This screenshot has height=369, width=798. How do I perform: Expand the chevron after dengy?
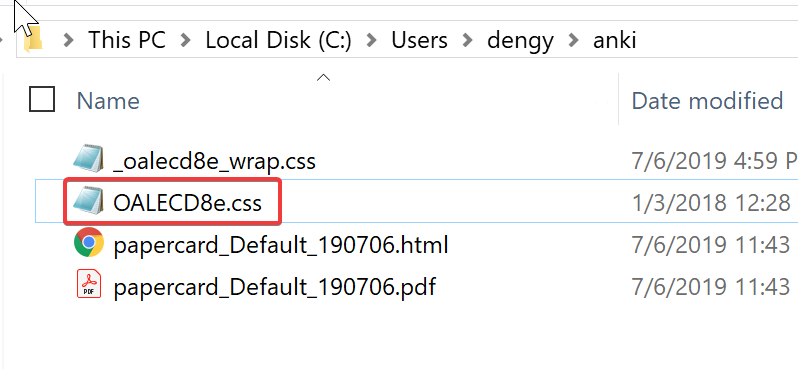[x=573, y=41]
